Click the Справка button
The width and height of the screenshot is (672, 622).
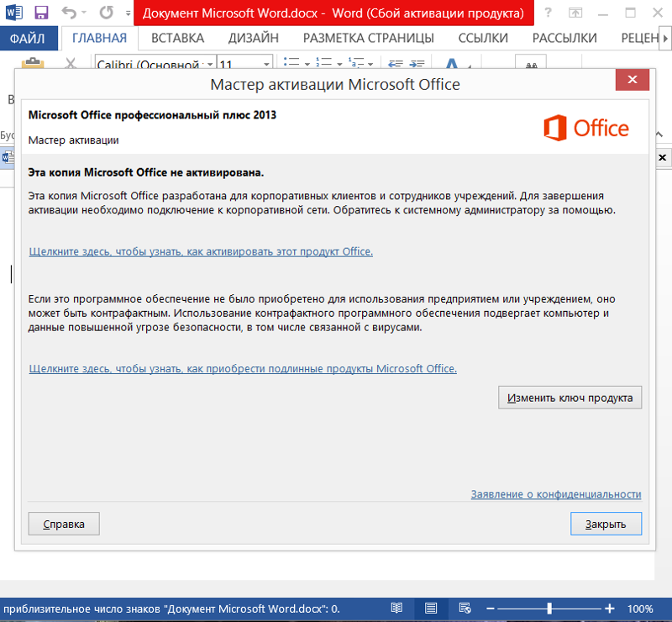click(x=64, y=524)
